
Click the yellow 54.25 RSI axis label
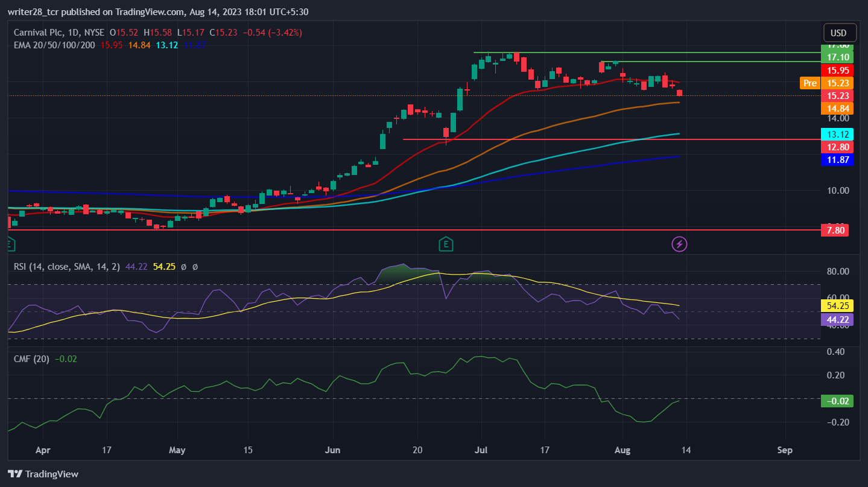[x=838, y=306]
